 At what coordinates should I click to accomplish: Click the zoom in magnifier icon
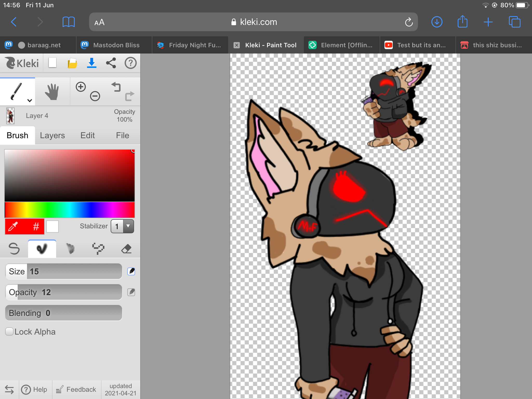[x=81, y=87]
